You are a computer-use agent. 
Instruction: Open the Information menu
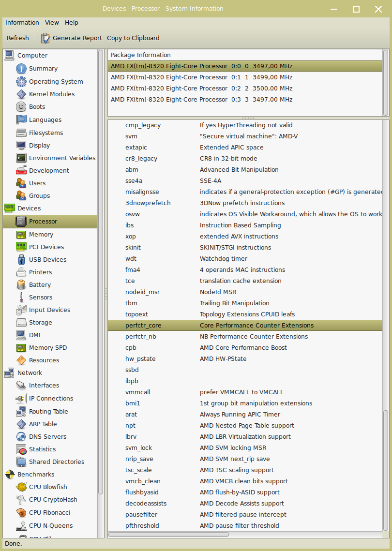(x=22, y=22)
